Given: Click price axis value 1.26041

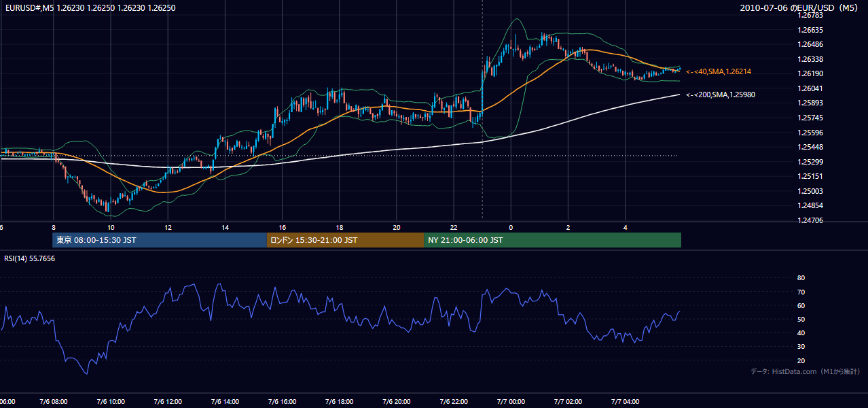Looking at the screenshot, I should (811, 88).
